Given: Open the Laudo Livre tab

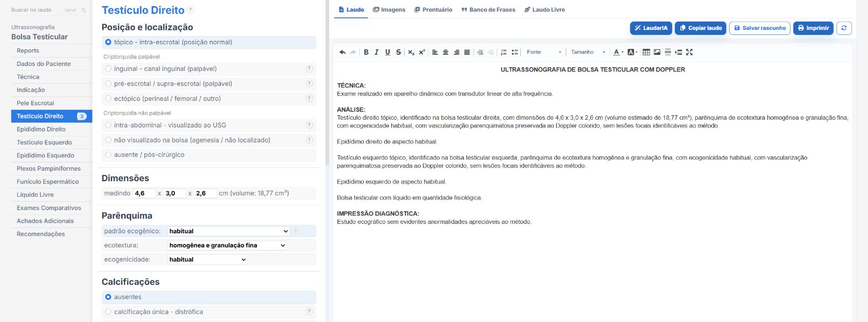Looking at the screenshot, I should tap(544, 9).
